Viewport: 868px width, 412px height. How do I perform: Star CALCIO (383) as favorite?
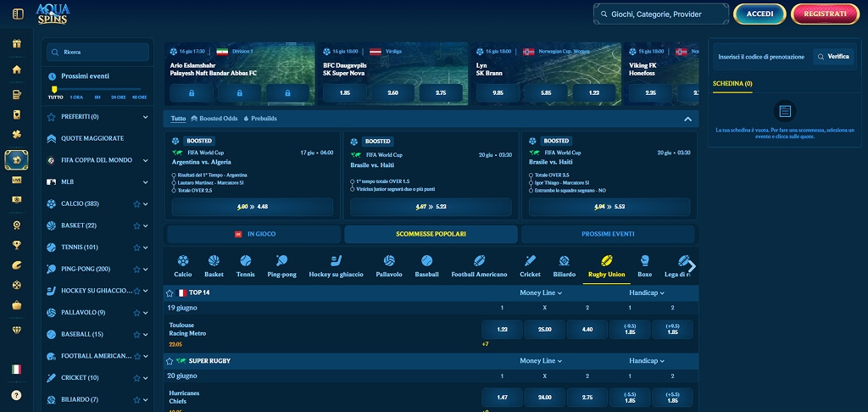136,203
